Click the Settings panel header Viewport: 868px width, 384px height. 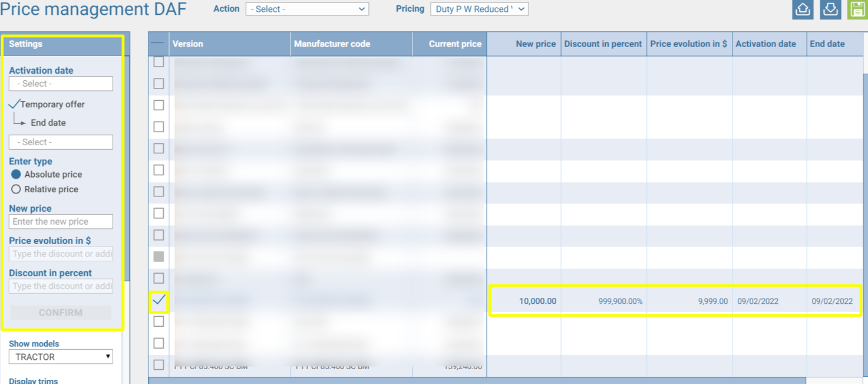[x=62, y=44]
